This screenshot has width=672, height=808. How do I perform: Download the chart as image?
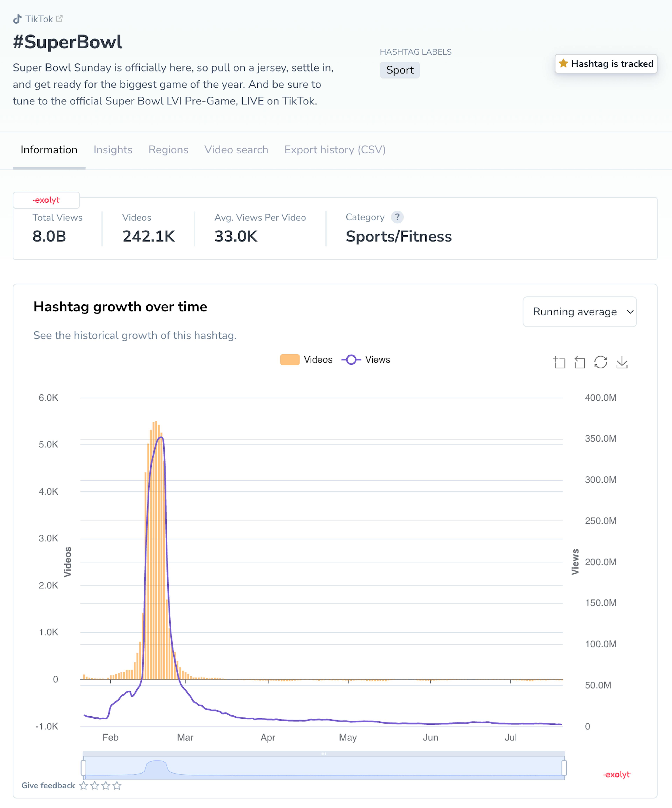point(622,362)
